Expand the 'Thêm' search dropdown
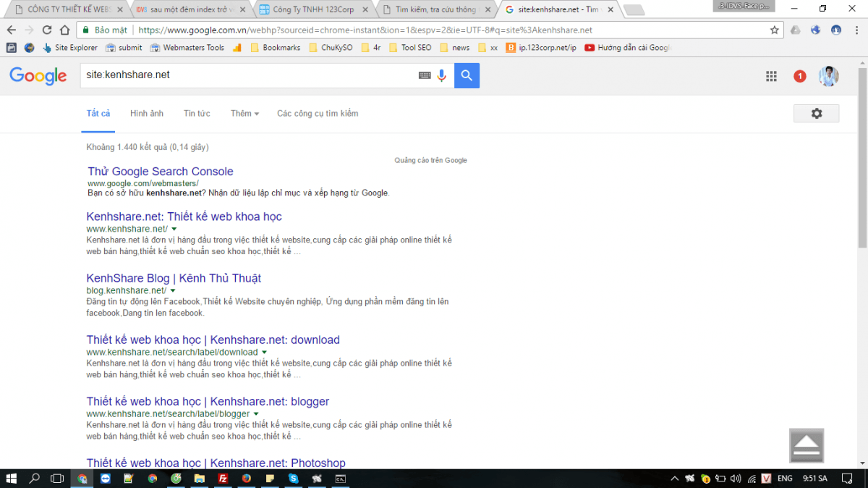868x488 pixels. click(244, 114)
